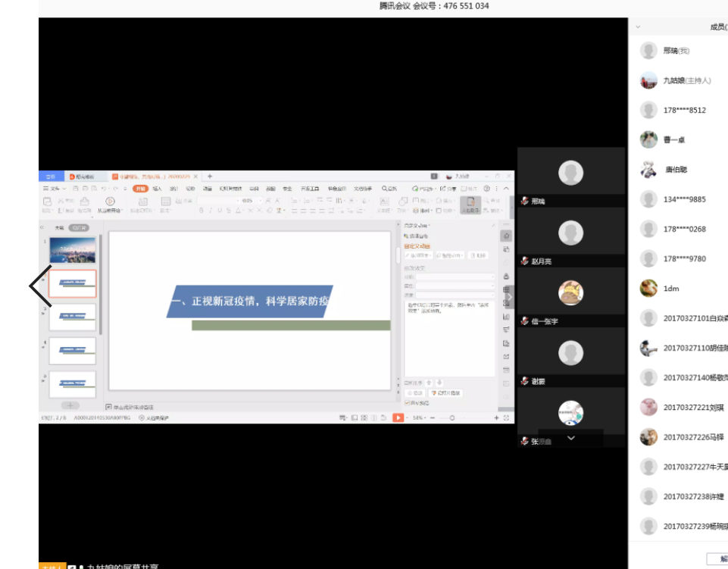
Task: Click the large left arrow on shared screen
Action: 40,286
